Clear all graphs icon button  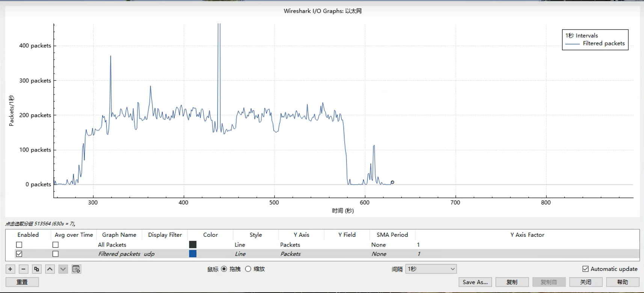point(76,269)
